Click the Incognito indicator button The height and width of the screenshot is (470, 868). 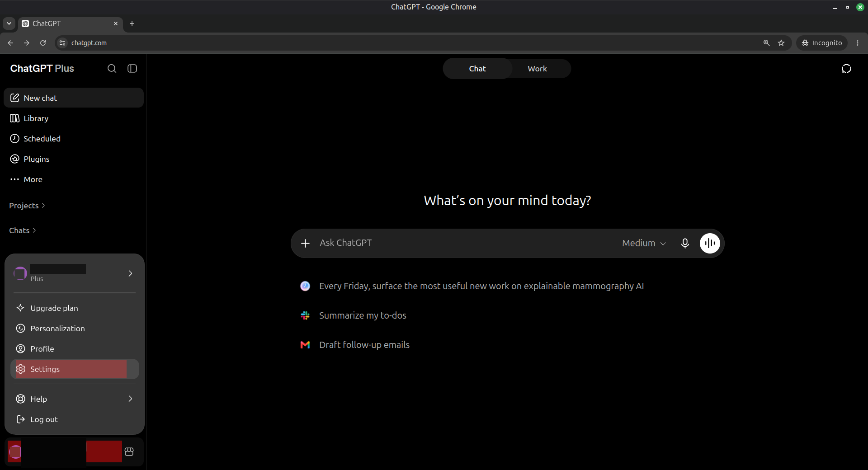[821, 43]
